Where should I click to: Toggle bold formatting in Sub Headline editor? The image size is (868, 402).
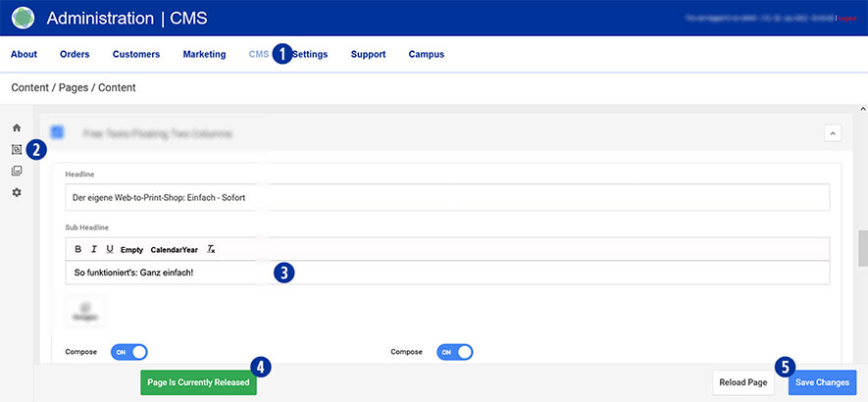tap(78, 249)
